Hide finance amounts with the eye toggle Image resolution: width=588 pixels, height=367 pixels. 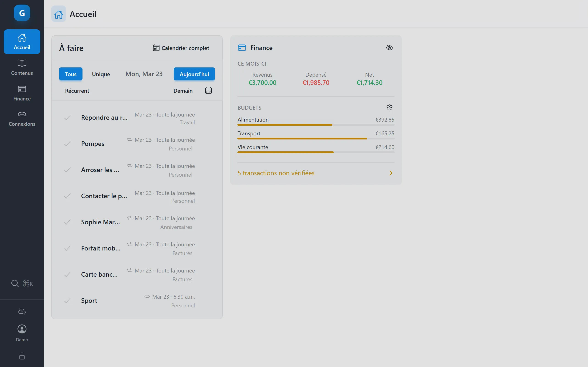390,47
